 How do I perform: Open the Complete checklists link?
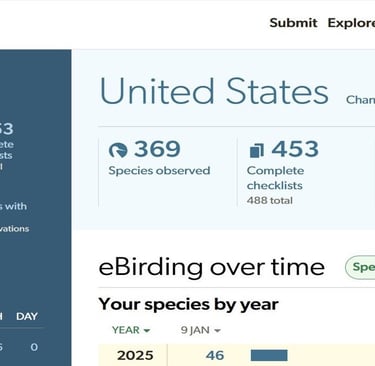tap(275, 178)
